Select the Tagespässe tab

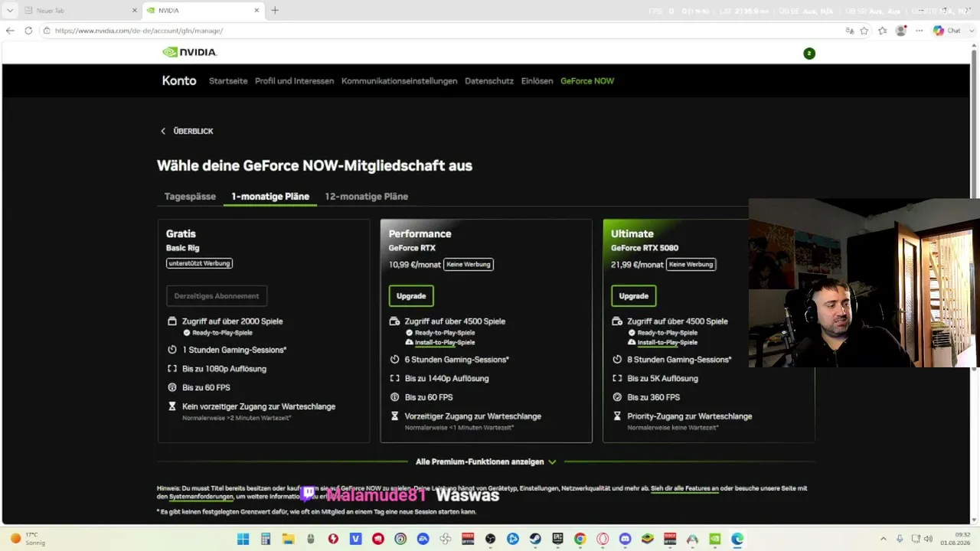(190, 197)
